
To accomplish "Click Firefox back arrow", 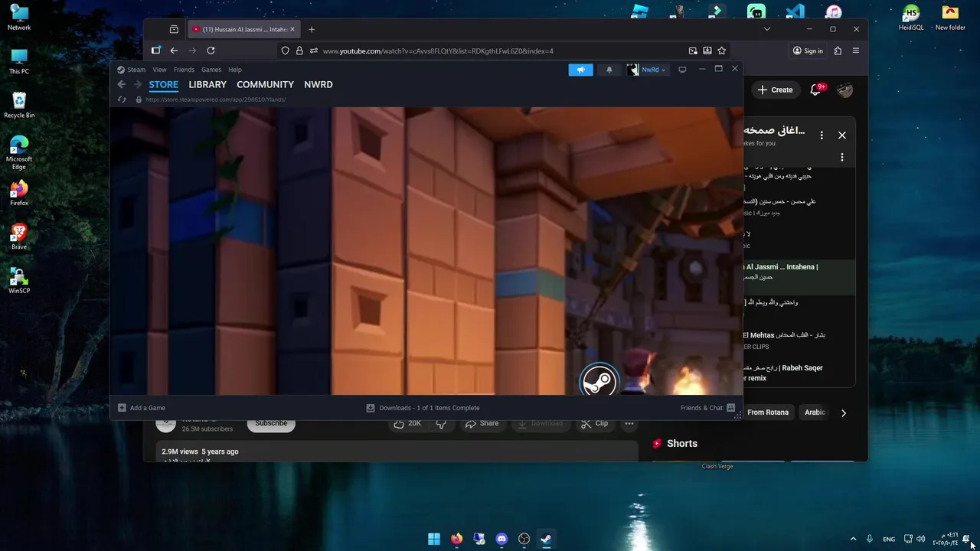I will tap(174, 51).
